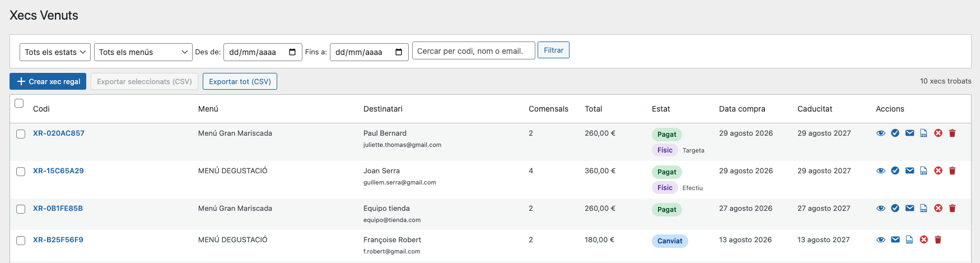
Task: Click total '180,00 €' cell
Action: pyautogui.click(x=600, y=239)
